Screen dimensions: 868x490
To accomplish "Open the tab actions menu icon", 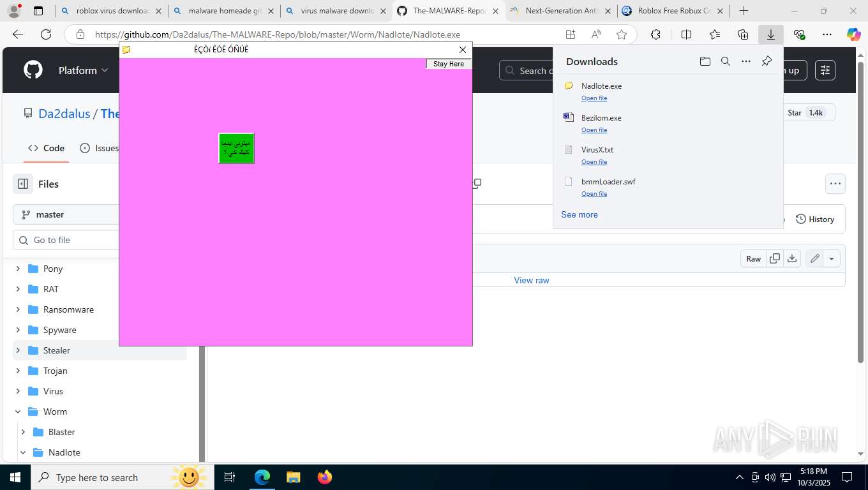I will (x=38, y=11).
